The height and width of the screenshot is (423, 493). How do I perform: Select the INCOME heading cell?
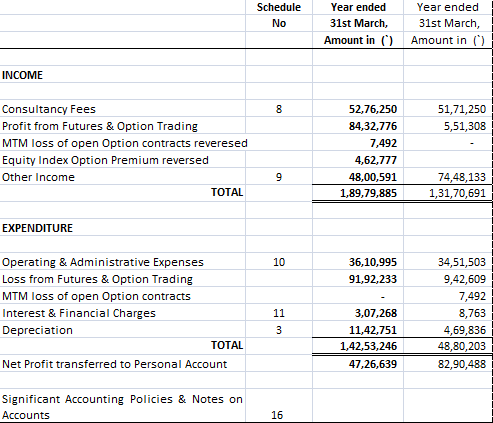pos(122,75)
